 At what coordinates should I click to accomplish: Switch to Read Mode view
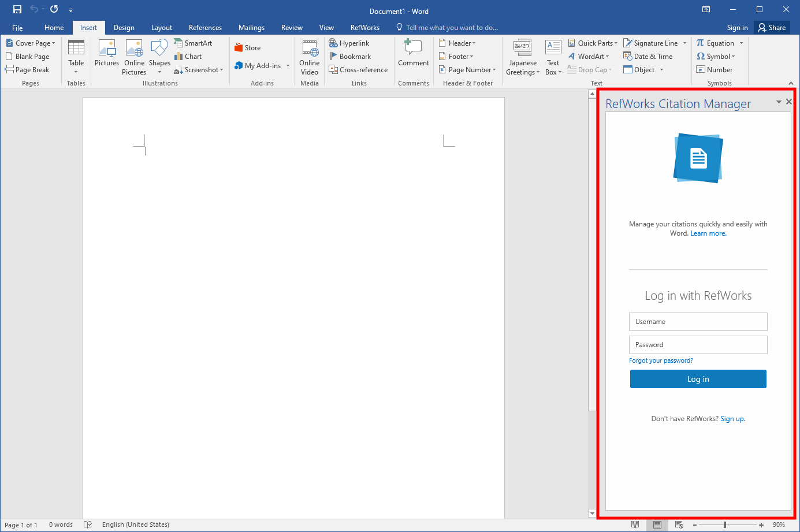point(635,525)
